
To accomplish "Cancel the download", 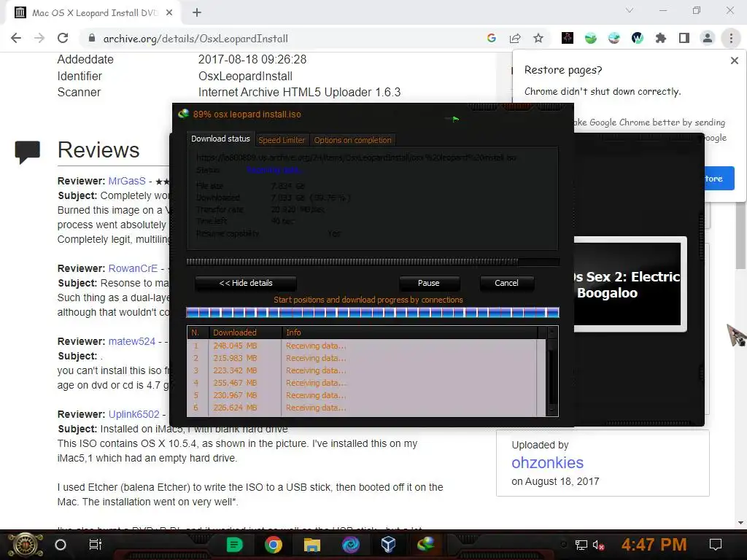I will tap(506, 284).
